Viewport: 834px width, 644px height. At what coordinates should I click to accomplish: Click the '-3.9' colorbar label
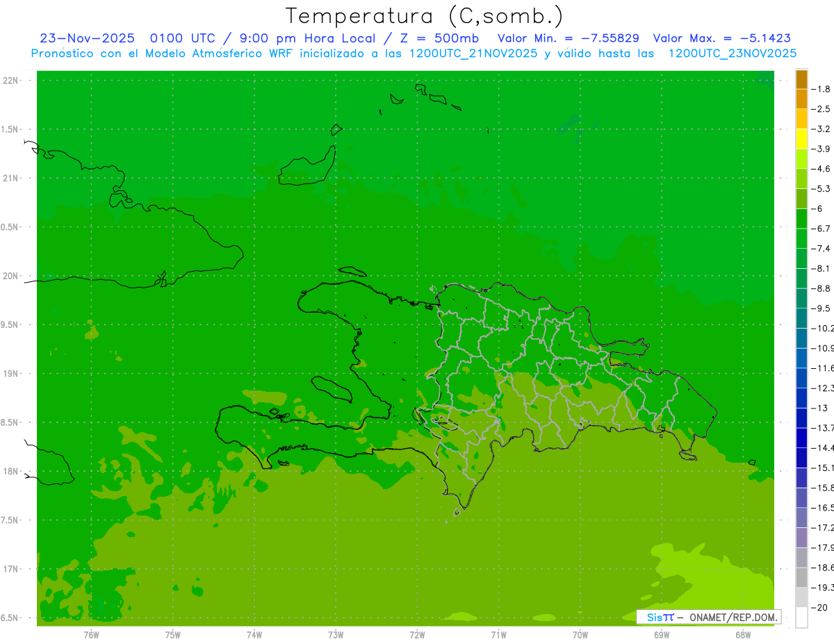(821, 149)
